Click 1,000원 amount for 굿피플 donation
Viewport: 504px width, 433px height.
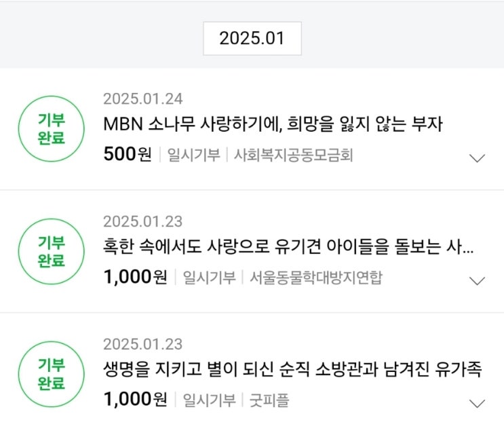(135, 400)
